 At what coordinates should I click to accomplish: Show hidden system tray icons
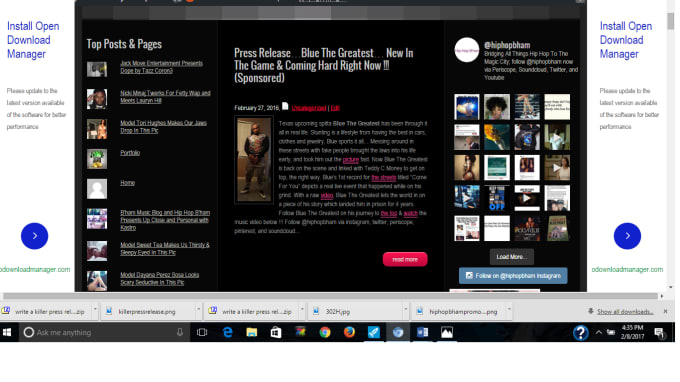coord(598,333)
